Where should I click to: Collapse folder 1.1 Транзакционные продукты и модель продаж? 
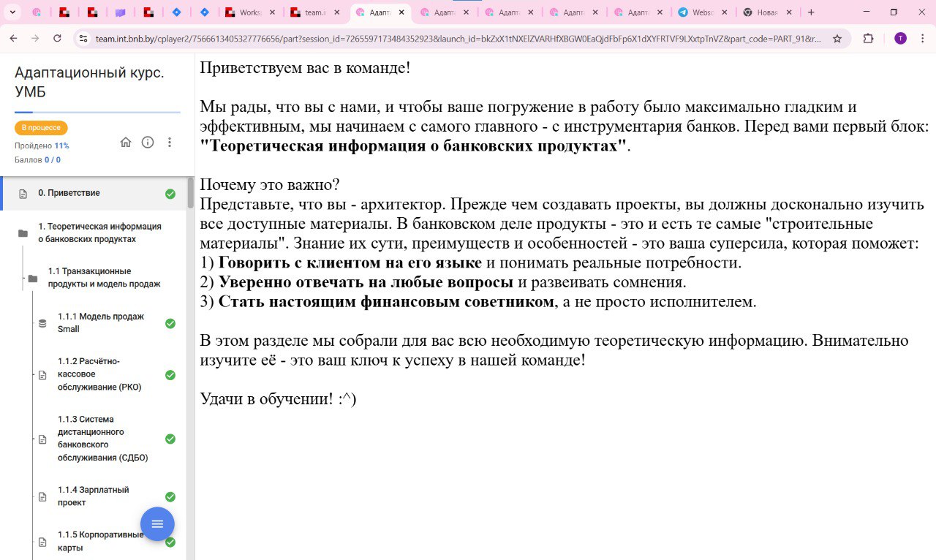(33, 279)
